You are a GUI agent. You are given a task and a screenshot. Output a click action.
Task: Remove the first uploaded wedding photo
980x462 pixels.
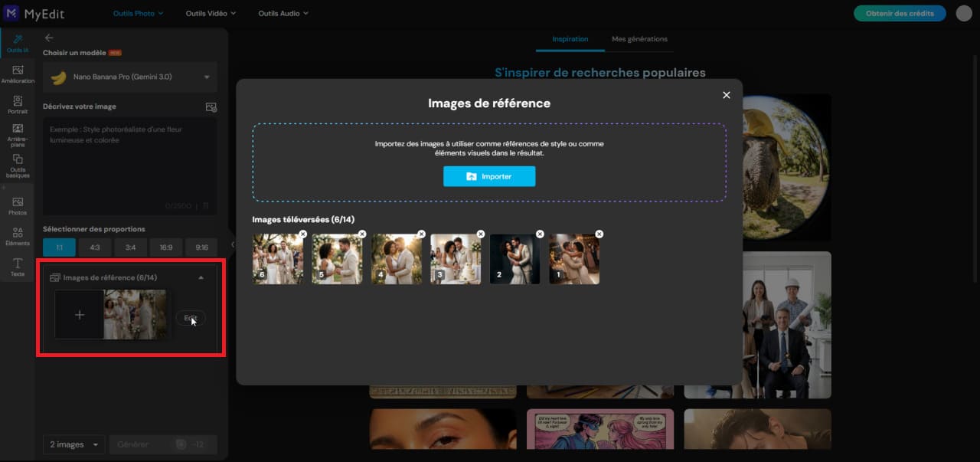point(302,234)
